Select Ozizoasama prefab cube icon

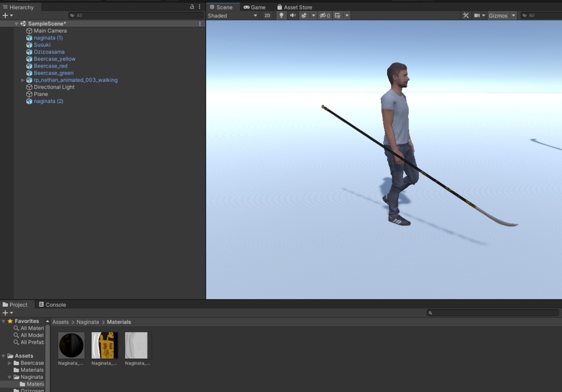[30, 52]
